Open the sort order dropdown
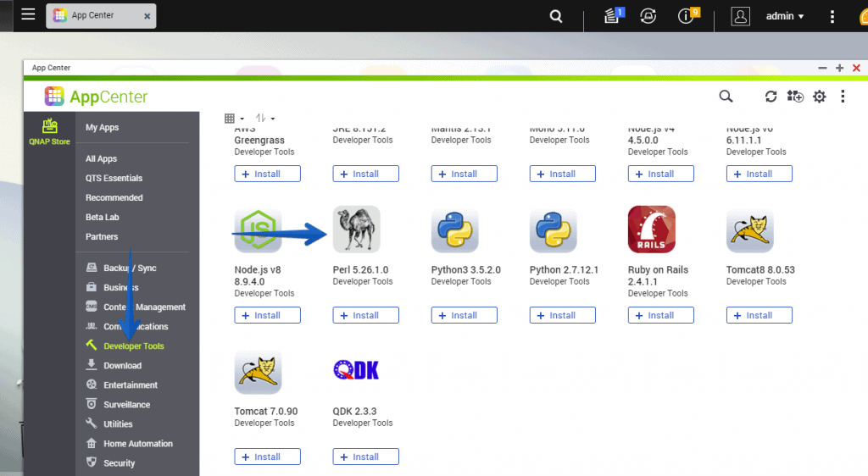This screenshot has height=476, width=868. pos(265,119)
